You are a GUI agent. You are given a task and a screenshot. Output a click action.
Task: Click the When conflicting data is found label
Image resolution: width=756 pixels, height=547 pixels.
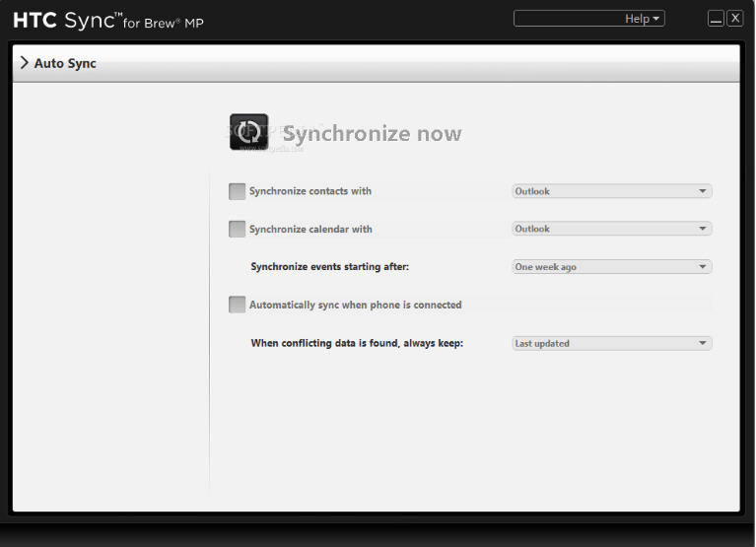point(357,343)
